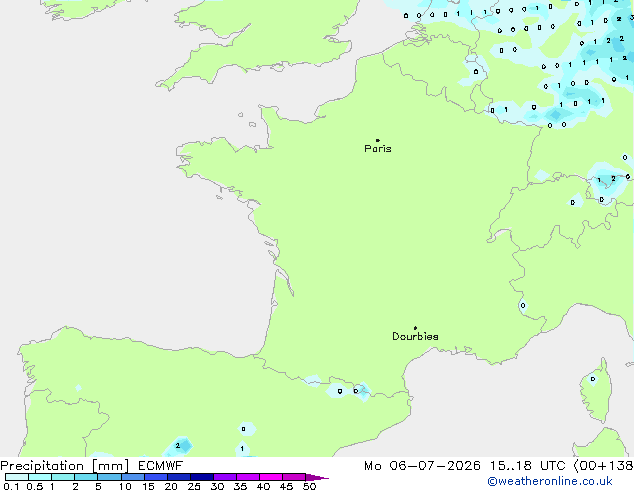Click the black dot marking Paris
The image size is (634, 490).
(378, 140)
